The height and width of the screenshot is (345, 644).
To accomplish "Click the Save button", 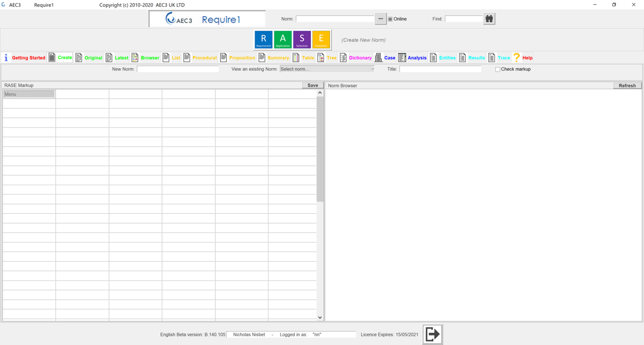I will click(313, 85).
